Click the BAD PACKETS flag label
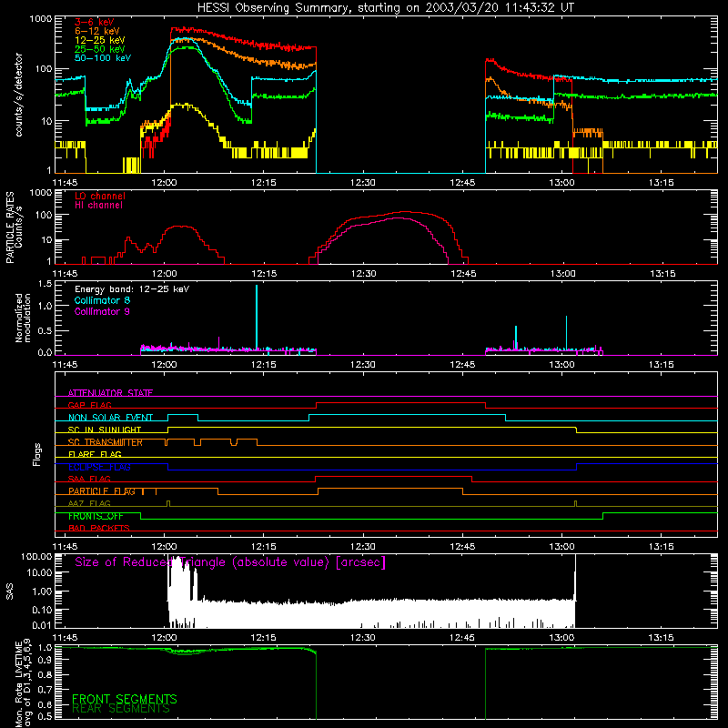The image size is (728, 728). tap(99, 528)
